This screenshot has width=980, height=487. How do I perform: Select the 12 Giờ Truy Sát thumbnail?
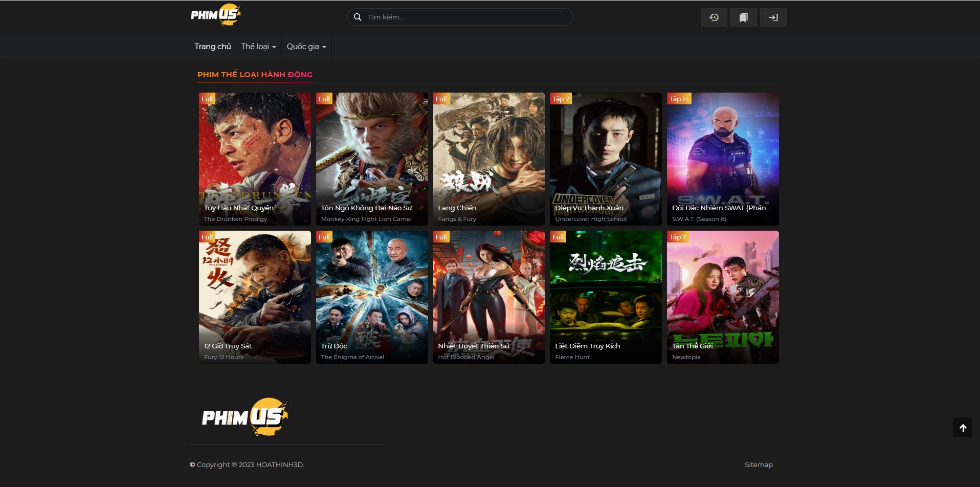255,297
